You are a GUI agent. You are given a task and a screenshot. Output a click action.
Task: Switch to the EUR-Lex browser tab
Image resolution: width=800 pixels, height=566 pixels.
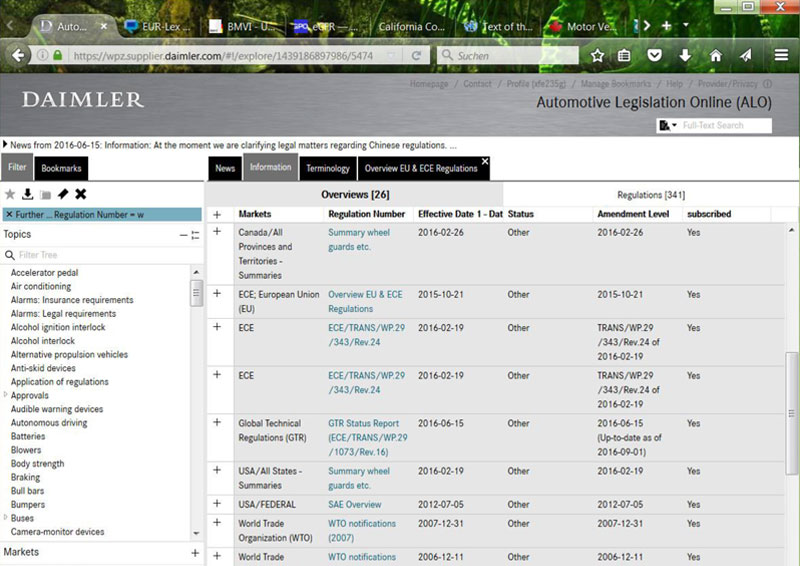[x=161, y=27]
